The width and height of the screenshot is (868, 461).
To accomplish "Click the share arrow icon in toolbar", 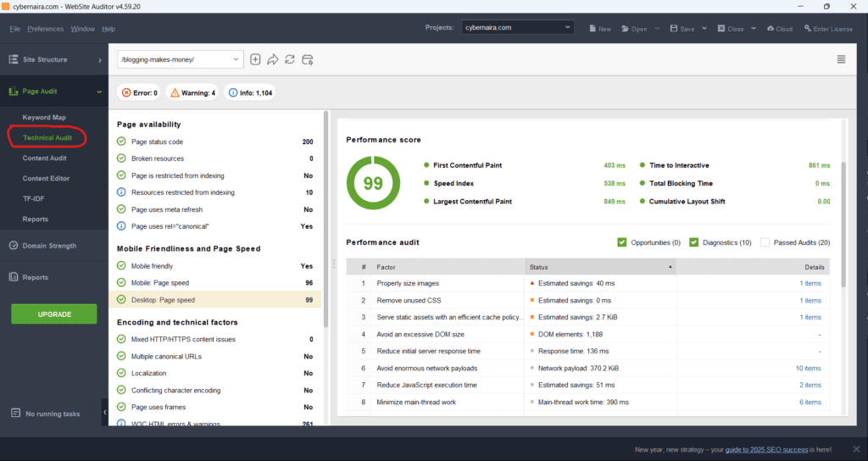I will pyautogui.click(x=273, y=59).
